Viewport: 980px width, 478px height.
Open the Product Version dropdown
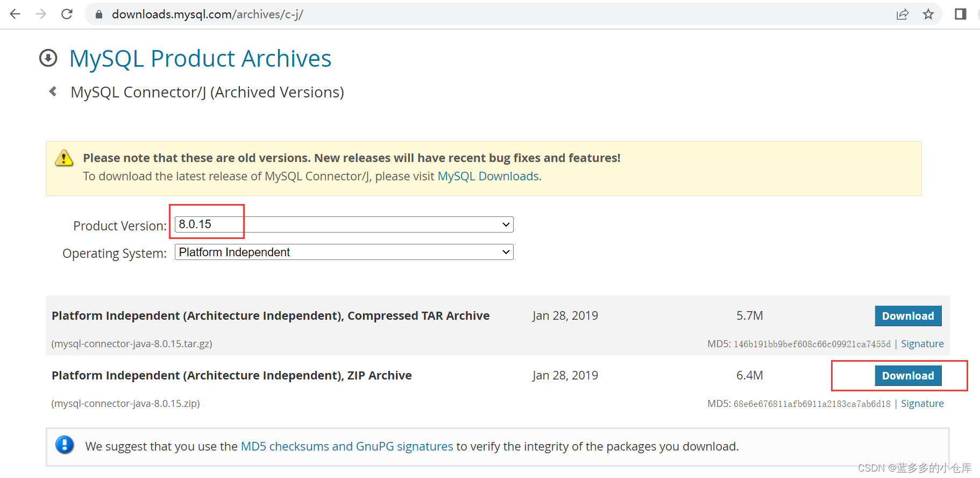coord(344,224)
